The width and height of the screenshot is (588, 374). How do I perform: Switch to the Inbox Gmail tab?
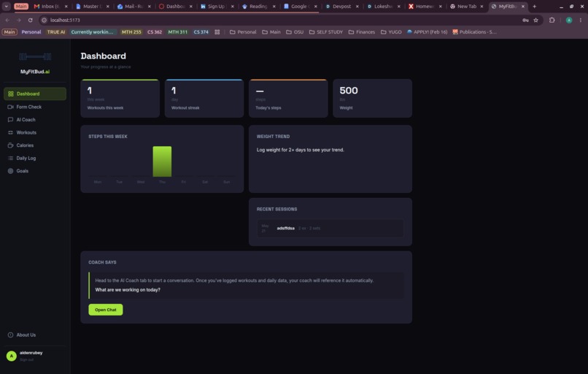coord(51,7)
